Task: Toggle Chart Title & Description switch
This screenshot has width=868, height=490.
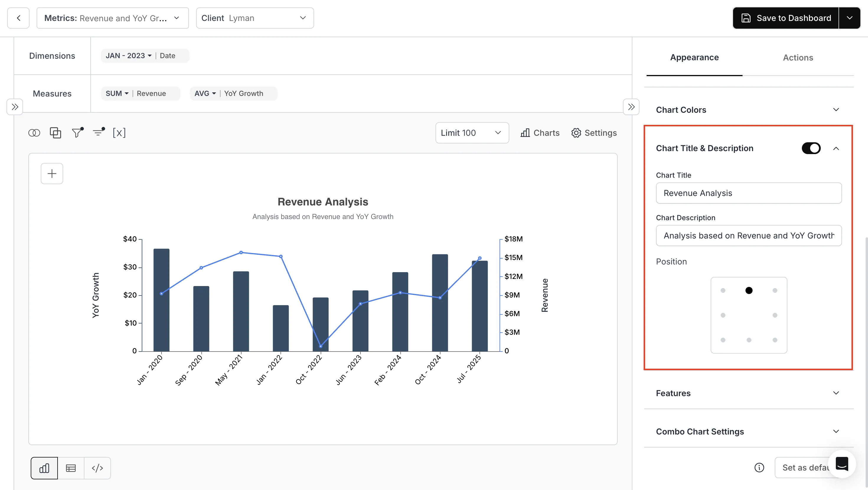Action: (811, 148)
